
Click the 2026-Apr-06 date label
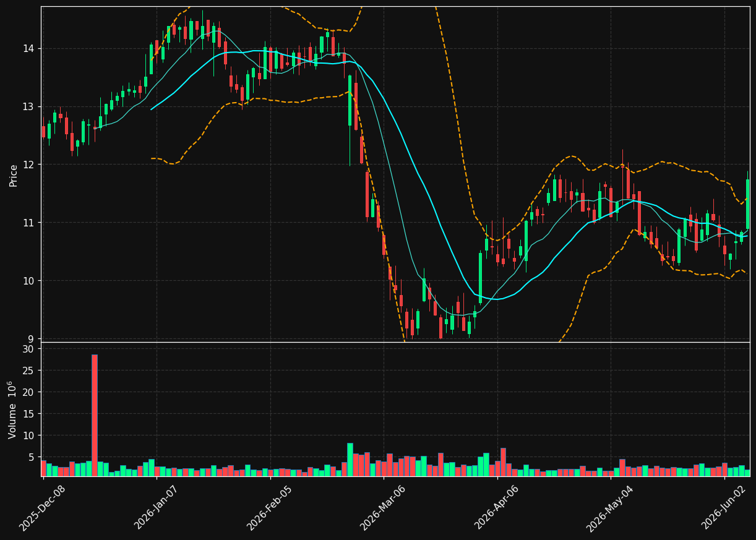tap(497, 508)
